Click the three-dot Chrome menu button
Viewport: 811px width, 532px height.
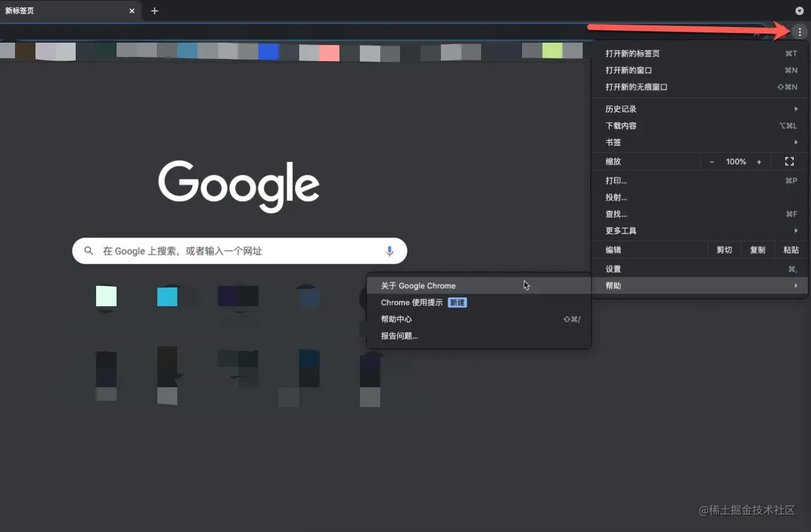coord(800,32)
